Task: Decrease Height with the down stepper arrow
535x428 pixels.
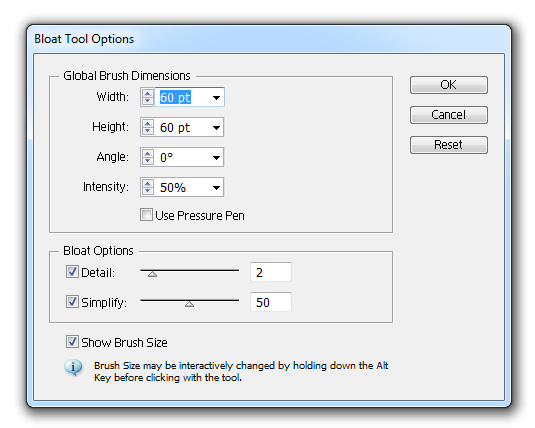Action: pyautogui.click(x=147, y=131)
